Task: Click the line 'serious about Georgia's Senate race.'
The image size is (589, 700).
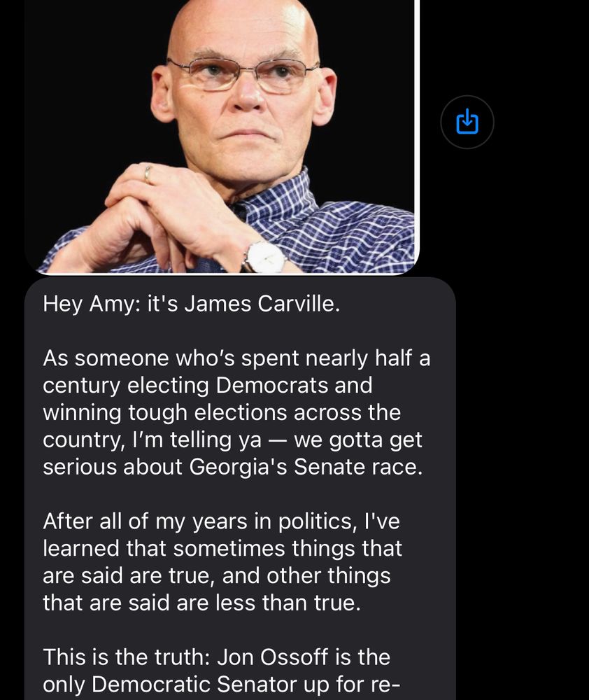Action: (x=233, y=467)
